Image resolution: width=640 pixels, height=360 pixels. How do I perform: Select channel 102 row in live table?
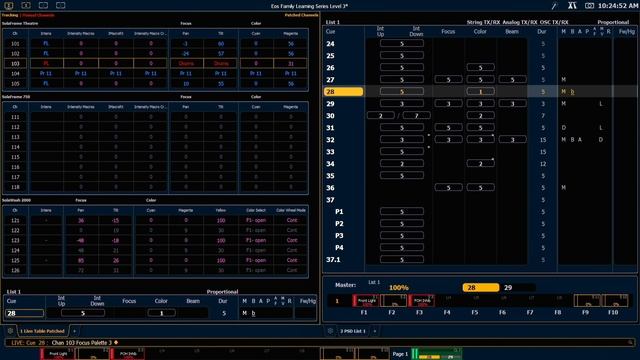point(155,53)
